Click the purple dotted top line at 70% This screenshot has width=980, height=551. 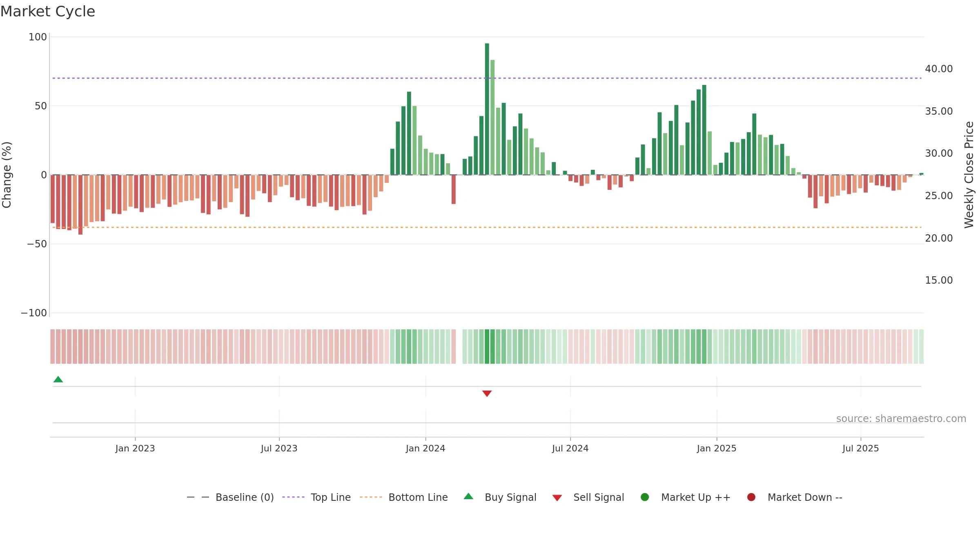[x=487, y=78]
